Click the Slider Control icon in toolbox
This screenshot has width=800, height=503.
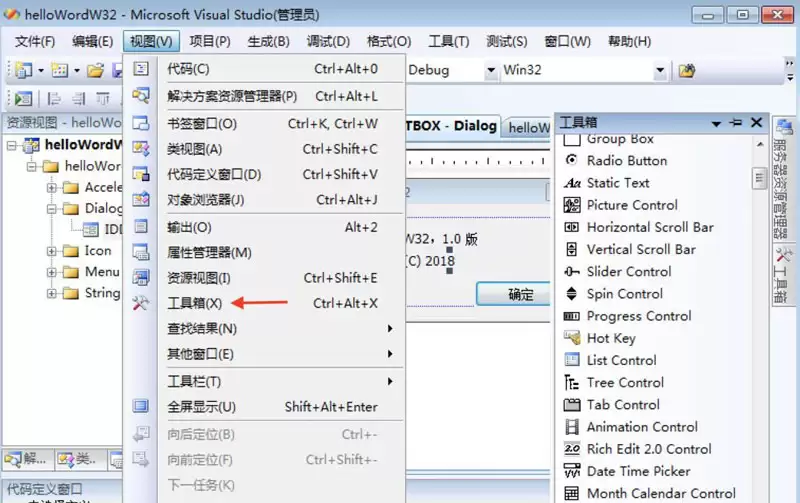[x=571, y=271]
